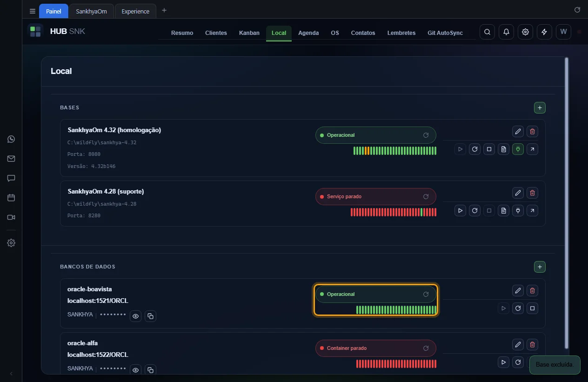This screenshot has width=588, height=382.
Task: Switch to the Painel window tab
Action: [x=53, y=11]
